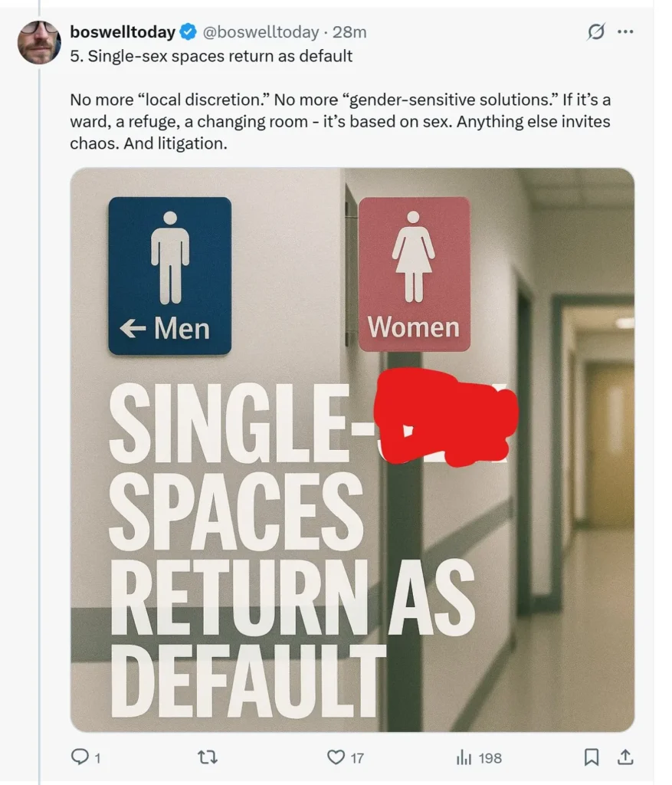Click the reply comment bubble icon

pos(80,757)
